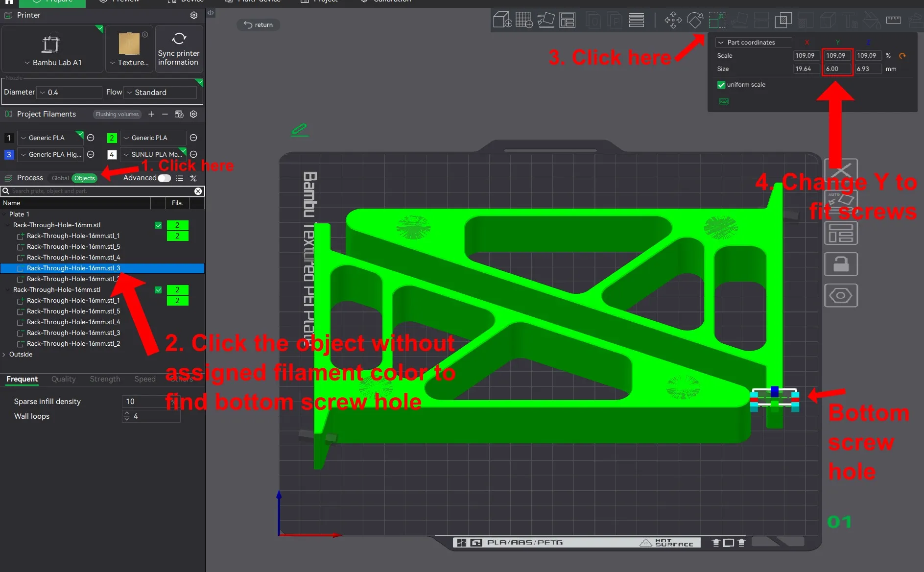Expand the Outside tree node

click(x=4, y=355)
